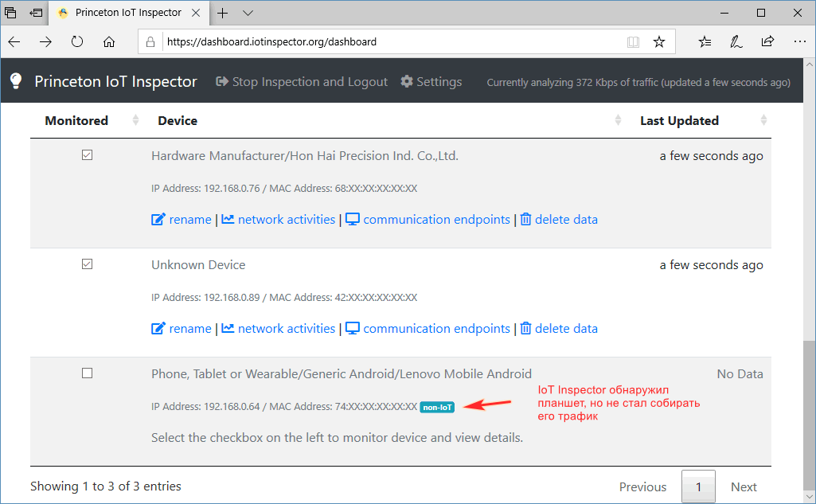This screenshot has height=504, width=816.
Task: Set these tabs aside
Action: pyautogui.click(x=36, y=13)
